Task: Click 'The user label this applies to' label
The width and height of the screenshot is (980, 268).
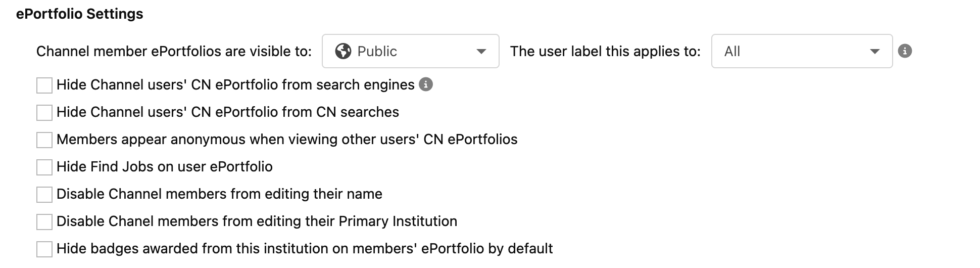Action: (605, 52)
